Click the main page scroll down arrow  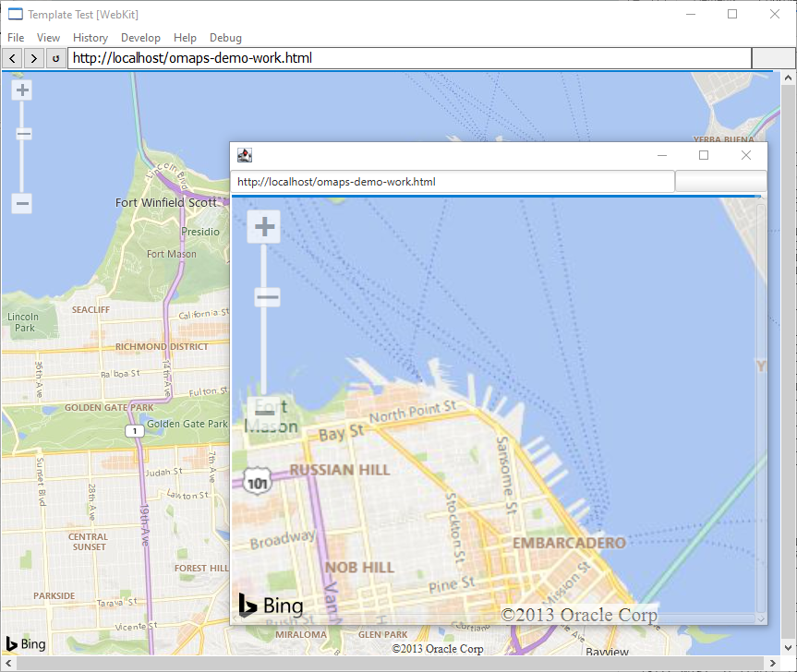(x=788, y=648)
